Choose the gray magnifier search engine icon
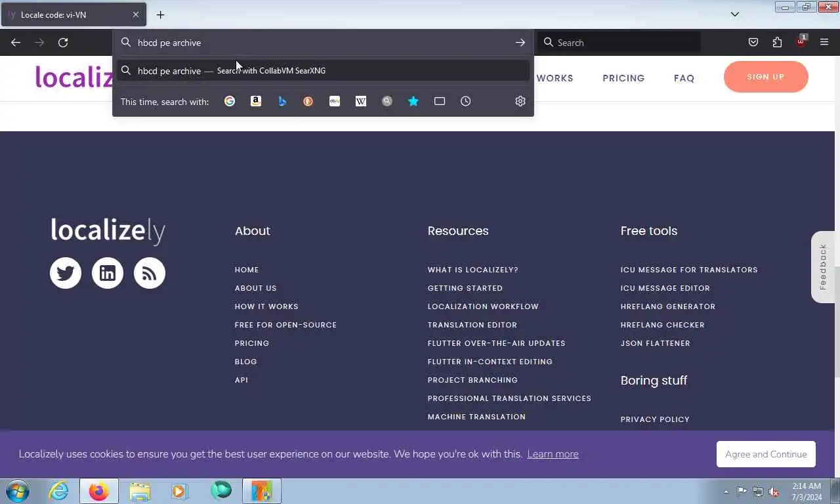This screenshot has width=840, height=504. click(387, 101)
